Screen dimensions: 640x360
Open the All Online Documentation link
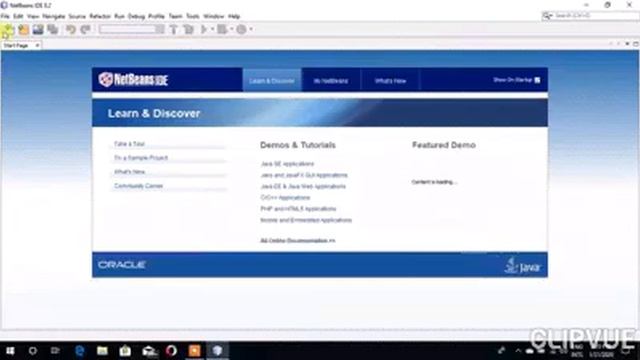pyautogui.click(x=298, y=240)
